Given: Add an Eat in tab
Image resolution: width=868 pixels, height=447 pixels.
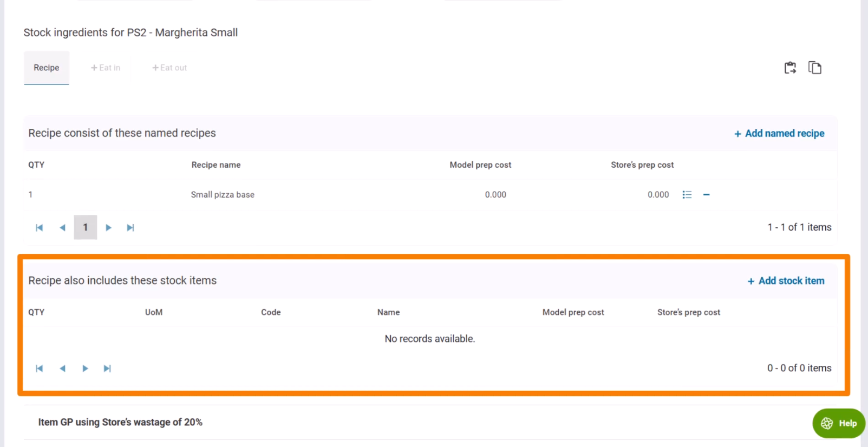Looking at the screenshot, I should 106,68.
